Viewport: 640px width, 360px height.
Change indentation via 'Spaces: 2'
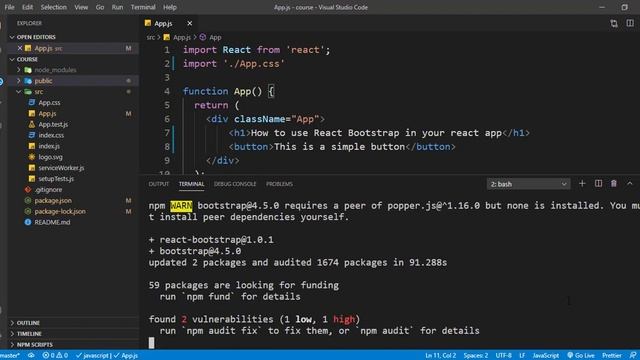click(x=476, y=356)
